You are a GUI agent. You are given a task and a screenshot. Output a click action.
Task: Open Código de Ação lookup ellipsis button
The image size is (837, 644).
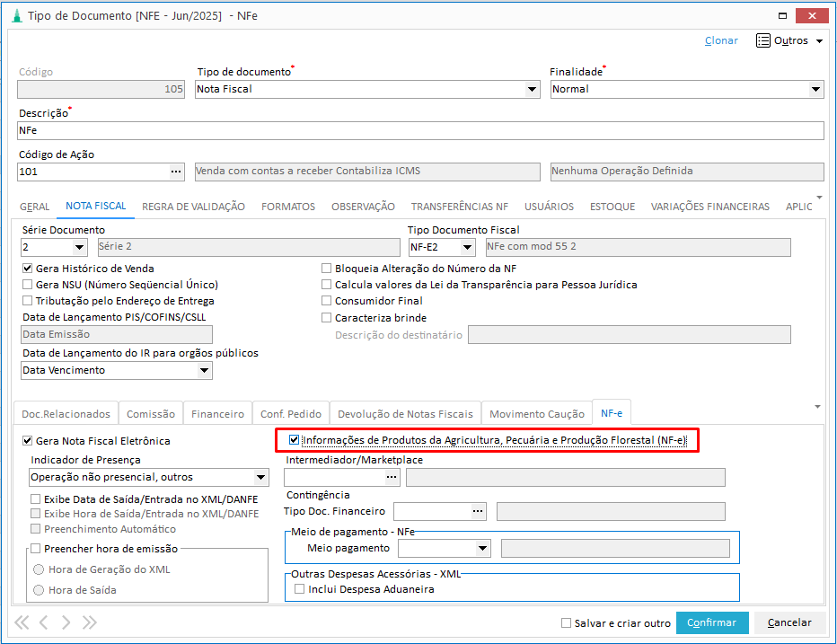pos(176,172)
